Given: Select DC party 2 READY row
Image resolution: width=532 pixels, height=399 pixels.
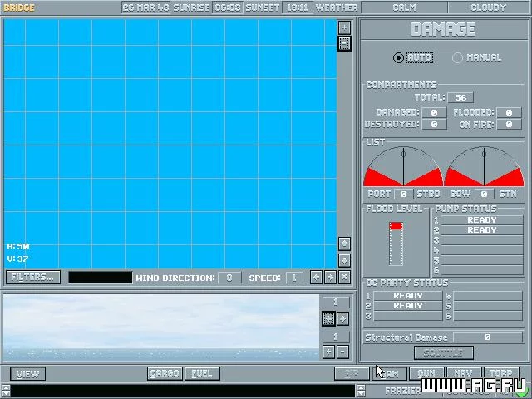Looking at the screenshot, I should coord(408,306).
